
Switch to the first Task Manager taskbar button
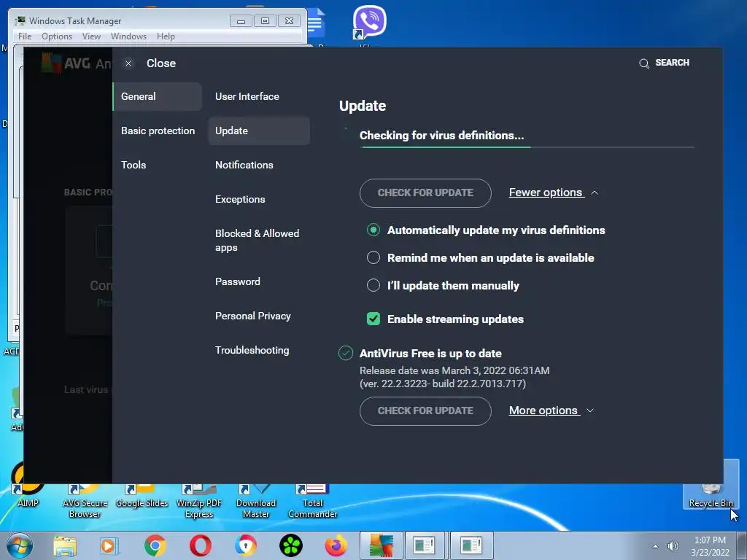tap(425, 545)
